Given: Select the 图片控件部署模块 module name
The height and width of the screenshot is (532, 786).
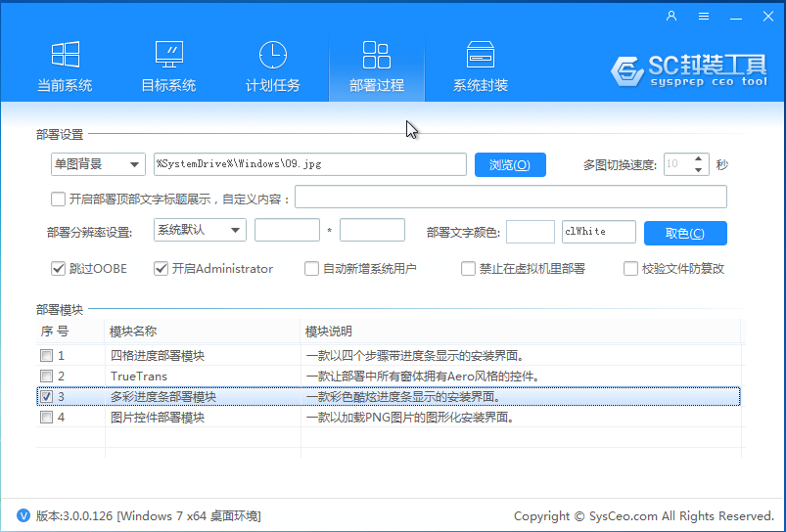Looking at the screenshot, I should [158, 418].
